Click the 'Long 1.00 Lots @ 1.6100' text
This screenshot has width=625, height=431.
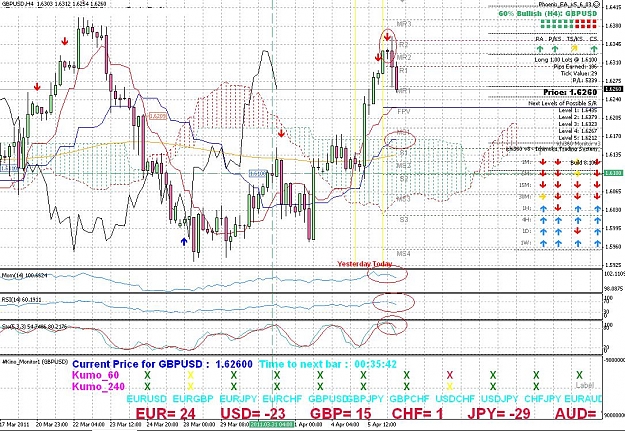point(566,60)
